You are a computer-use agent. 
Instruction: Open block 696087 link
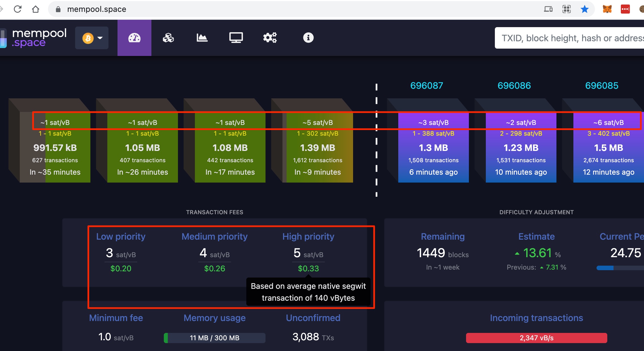pyautogui.click(x=427, y=86)
